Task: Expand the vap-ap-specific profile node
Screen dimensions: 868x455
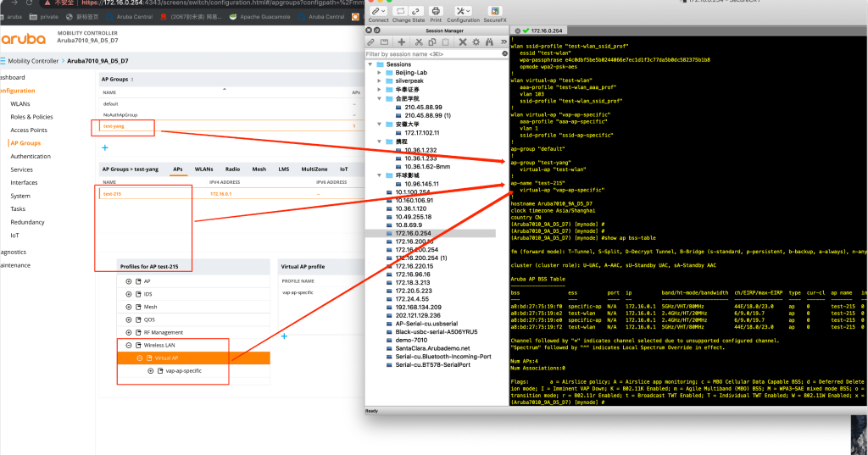Action: (151, 371)
